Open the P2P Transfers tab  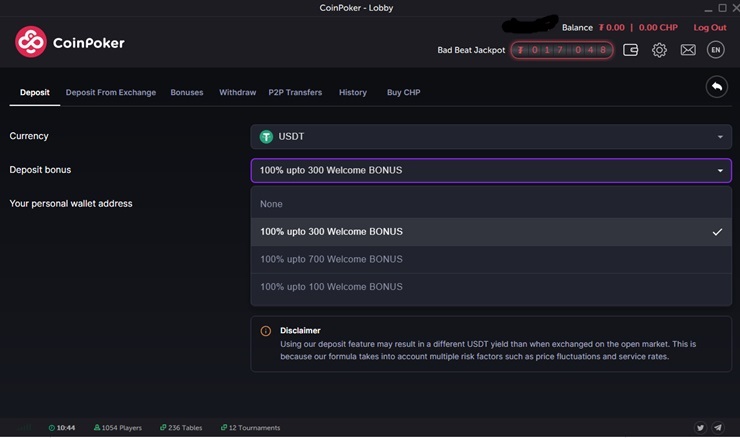pos(295,93)
